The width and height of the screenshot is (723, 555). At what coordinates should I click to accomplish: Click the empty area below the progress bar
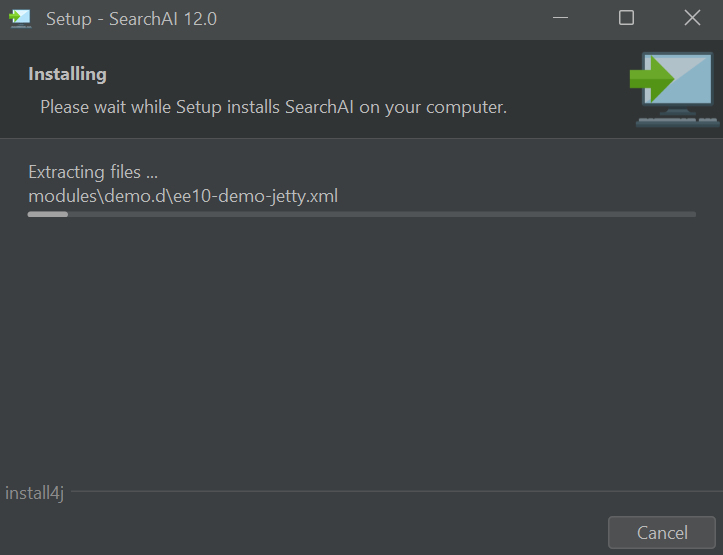click(x=361, y=350)
